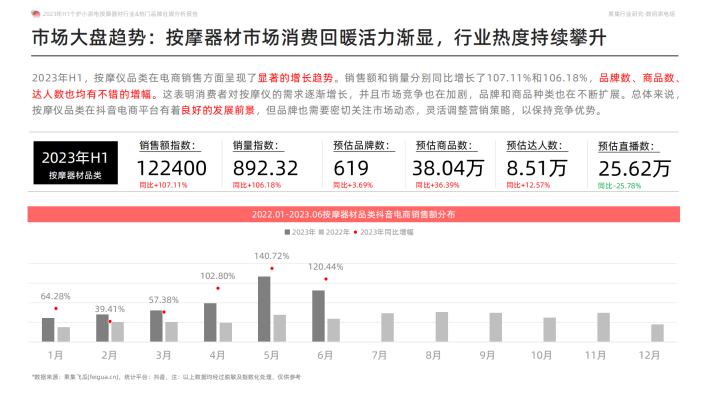Click the red dot 2023年同比增幅 legend marker
The width and height of the screenshot is (710, 399).
[355, 232]
